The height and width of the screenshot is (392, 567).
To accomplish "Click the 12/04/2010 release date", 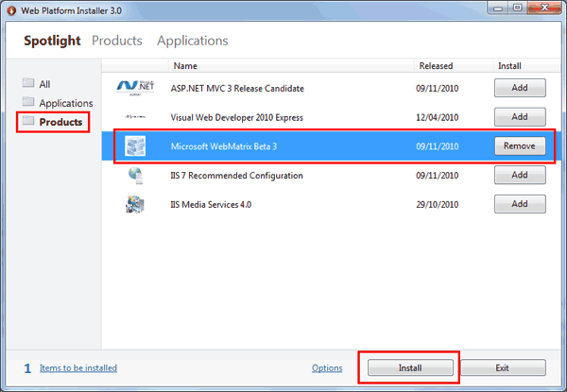I will [x=438, y=117].
